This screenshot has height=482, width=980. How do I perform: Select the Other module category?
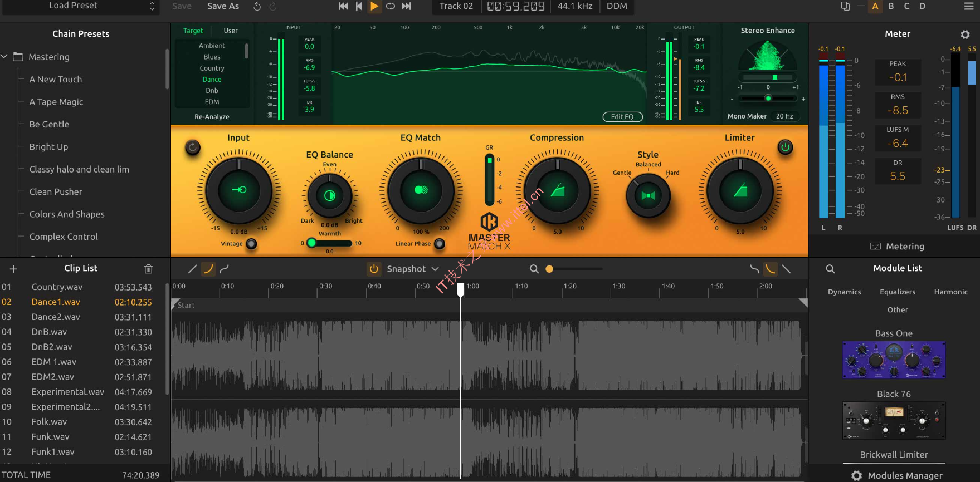[898, 310]
